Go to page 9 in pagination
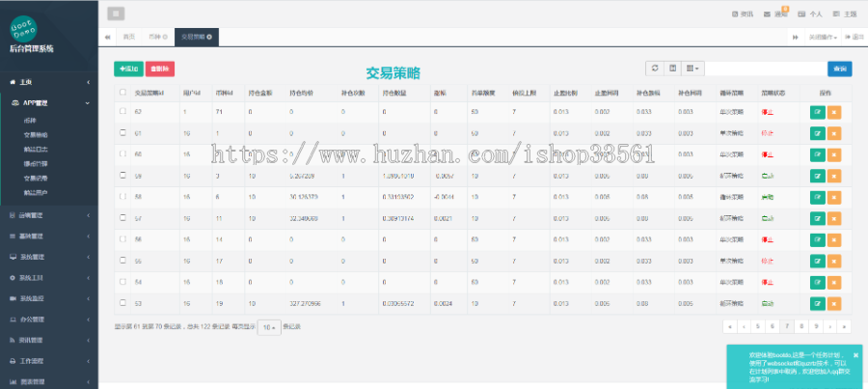This screenshot has width=868, height=389. point(816,327)
